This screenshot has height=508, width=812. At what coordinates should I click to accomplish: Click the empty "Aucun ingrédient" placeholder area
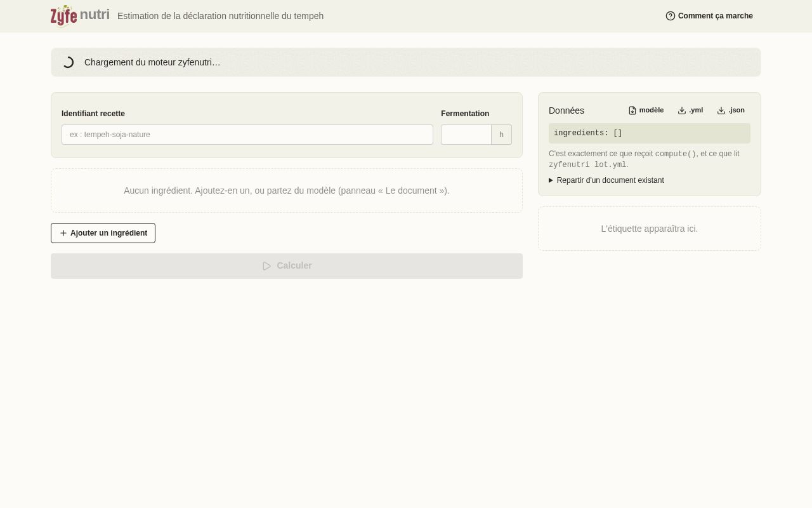[287, 190]
